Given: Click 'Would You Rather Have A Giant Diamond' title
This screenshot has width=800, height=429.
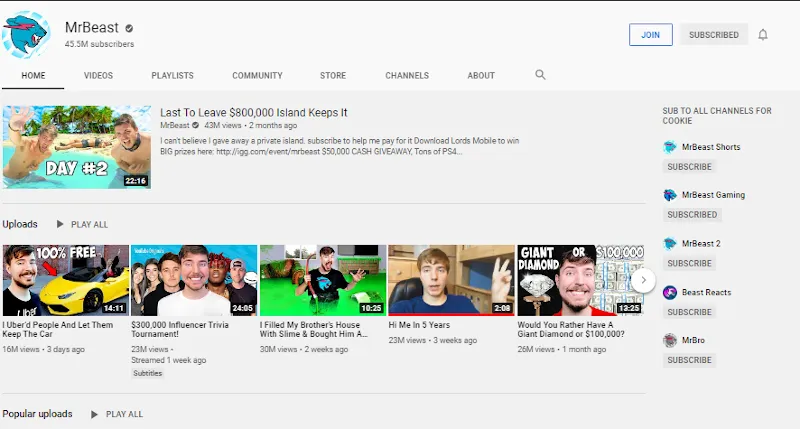Looking at the screenshot, I should coord(571,330).
